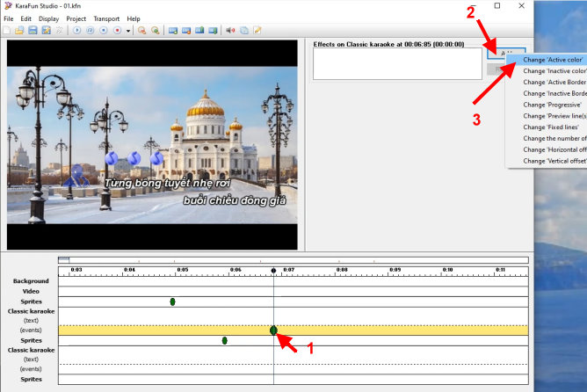Click the notepad edit icon in toolbar
The width and height of the screenshot is (587, 392).
coord(257,30)
